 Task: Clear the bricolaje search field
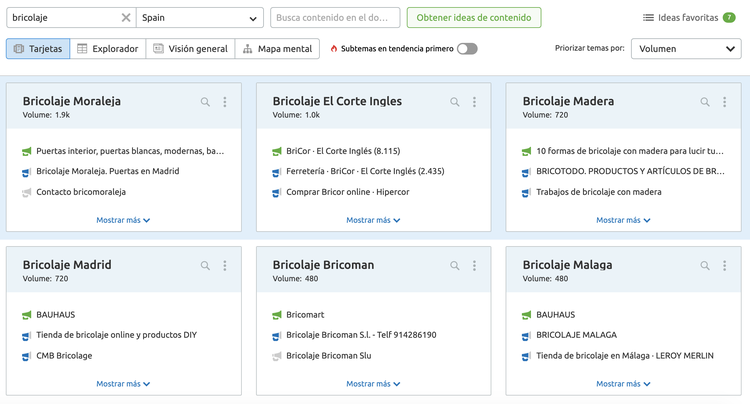(x=126, y=18)
